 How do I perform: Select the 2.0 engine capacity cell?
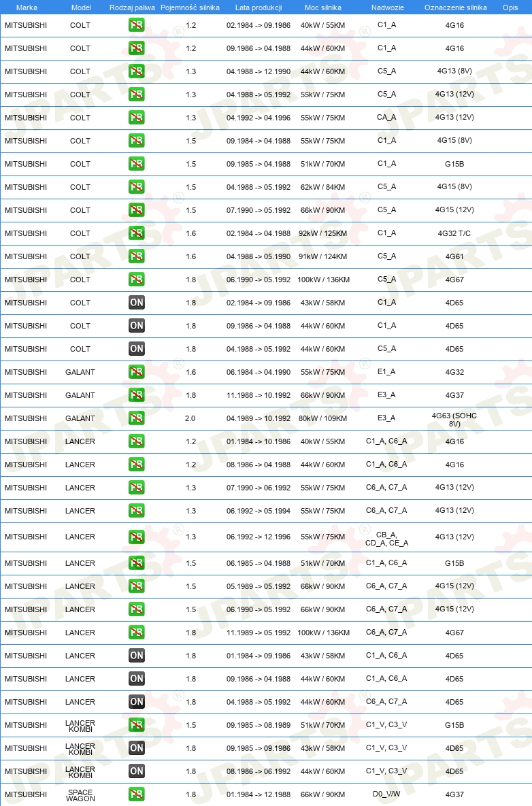click(190, 418)
